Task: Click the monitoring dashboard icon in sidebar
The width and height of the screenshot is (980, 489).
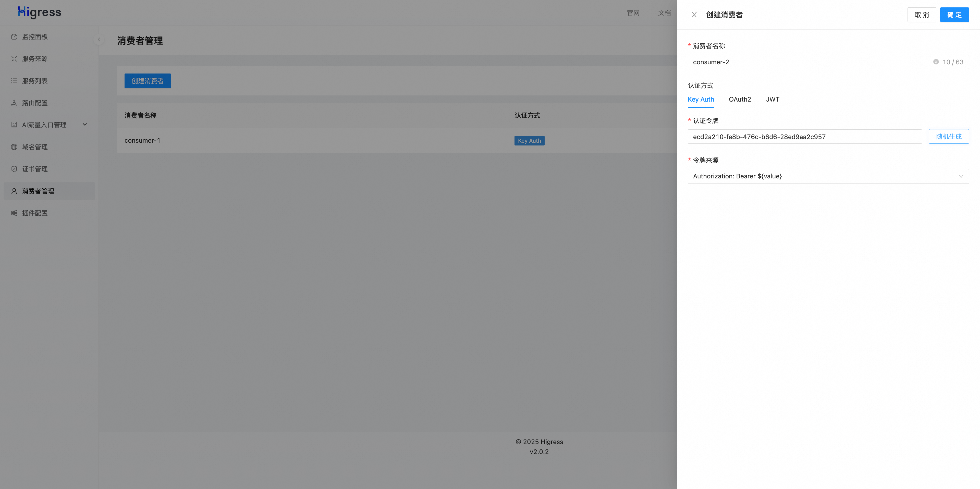Action: click(x=14, y=37)
